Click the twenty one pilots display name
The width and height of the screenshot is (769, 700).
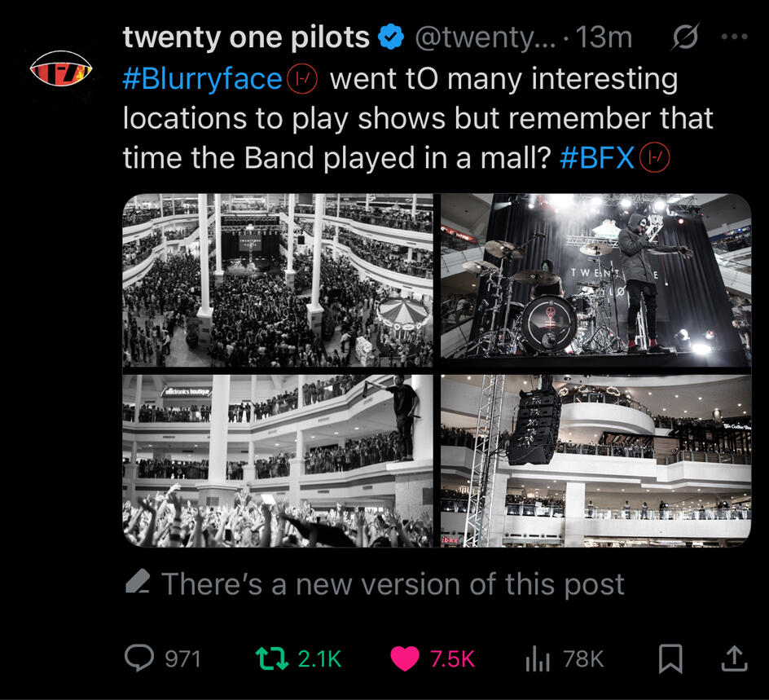click(x=246, y=37)
